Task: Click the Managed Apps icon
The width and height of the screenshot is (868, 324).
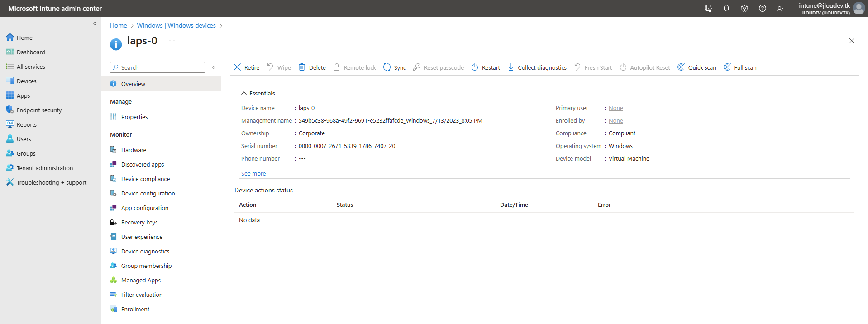Action: pos(114,280)
